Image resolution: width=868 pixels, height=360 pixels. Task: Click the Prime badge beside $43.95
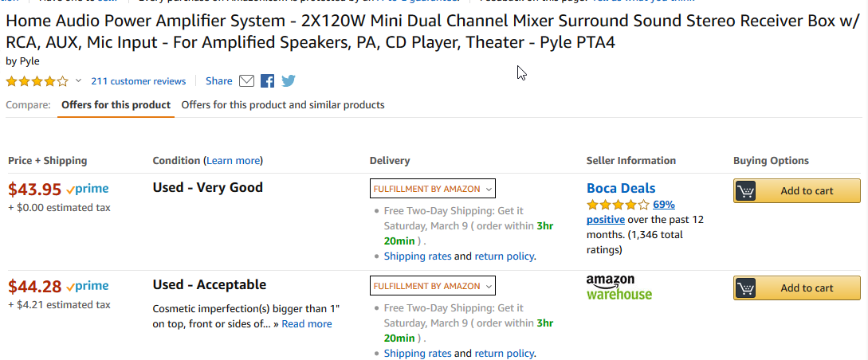(x=87, y=189)
